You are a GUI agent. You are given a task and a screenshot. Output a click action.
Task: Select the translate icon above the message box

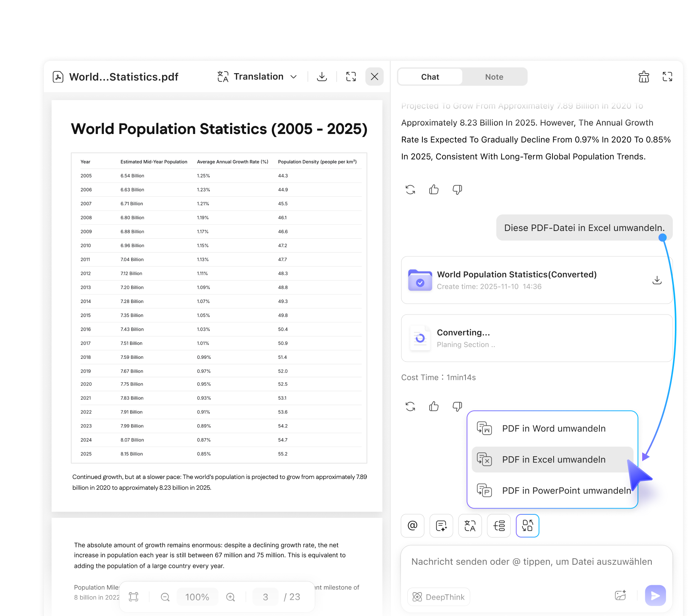coord(470,526)
